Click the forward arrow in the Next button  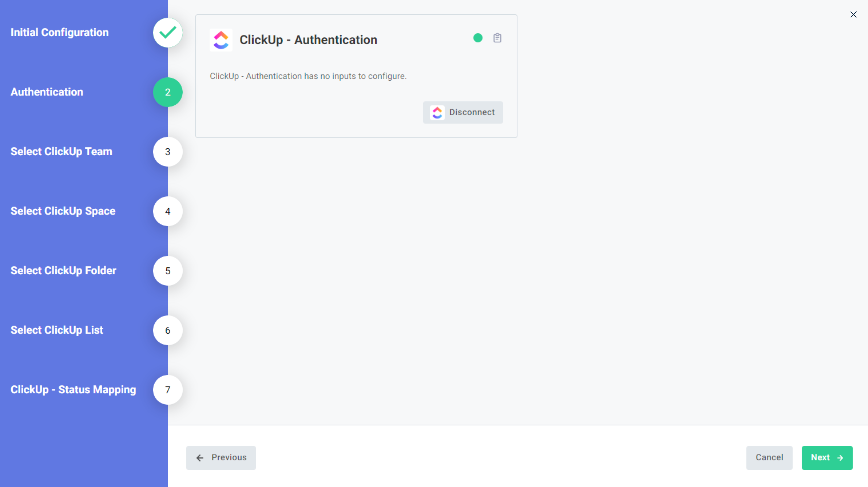click(840, 458)
